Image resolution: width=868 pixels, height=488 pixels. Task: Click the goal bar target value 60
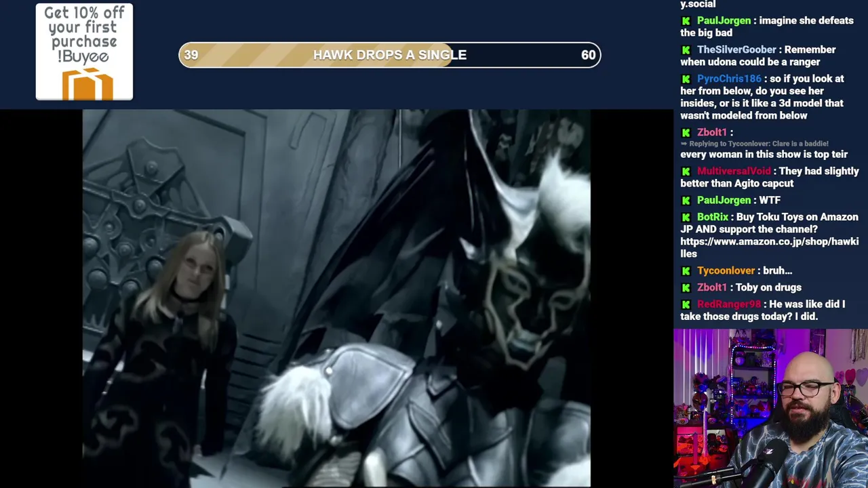click(x=588, y=55)
